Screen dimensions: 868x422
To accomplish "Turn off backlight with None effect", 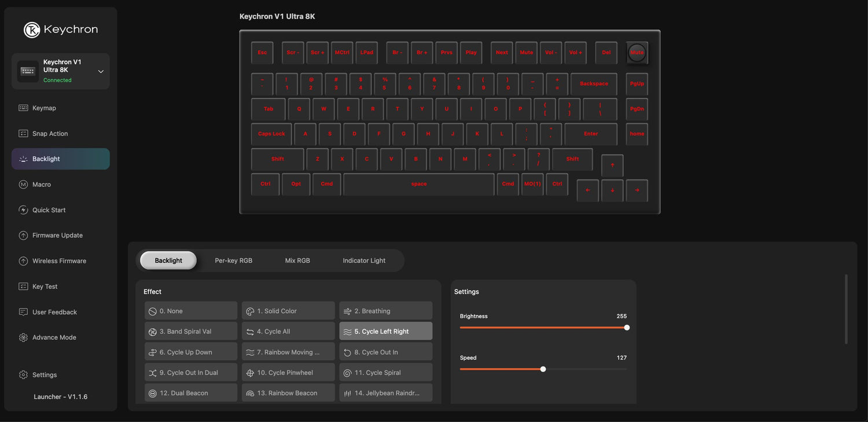I will tap(190, 311).
